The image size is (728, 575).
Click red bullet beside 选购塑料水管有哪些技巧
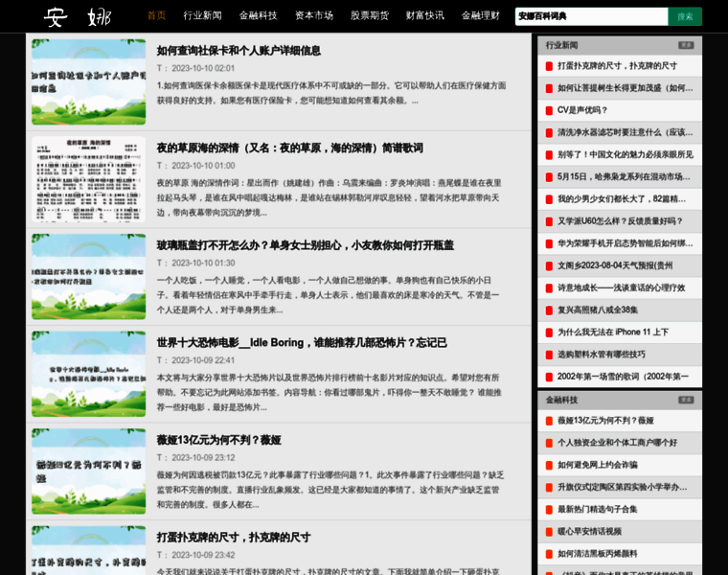pyautogui.click(x=549, y=355)
